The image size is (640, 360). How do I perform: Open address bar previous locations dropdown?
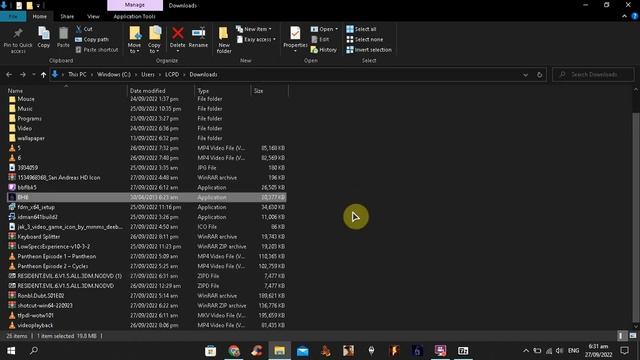tap(526, 75)
